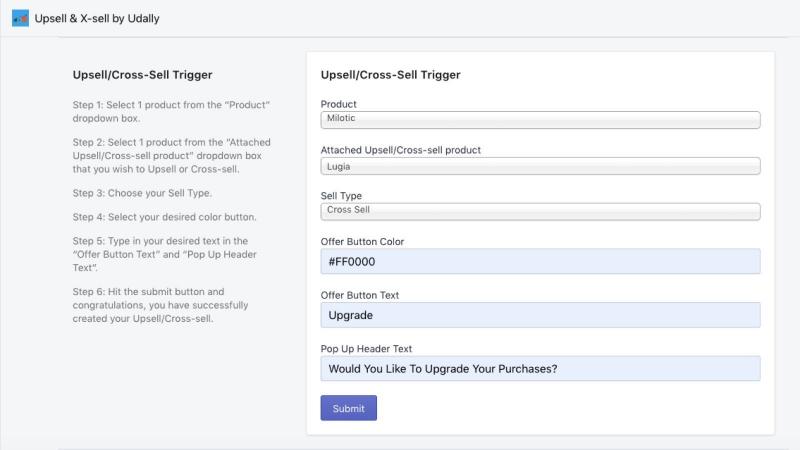Click into the Offer Button Text field
800x450 pixels.
540,315
